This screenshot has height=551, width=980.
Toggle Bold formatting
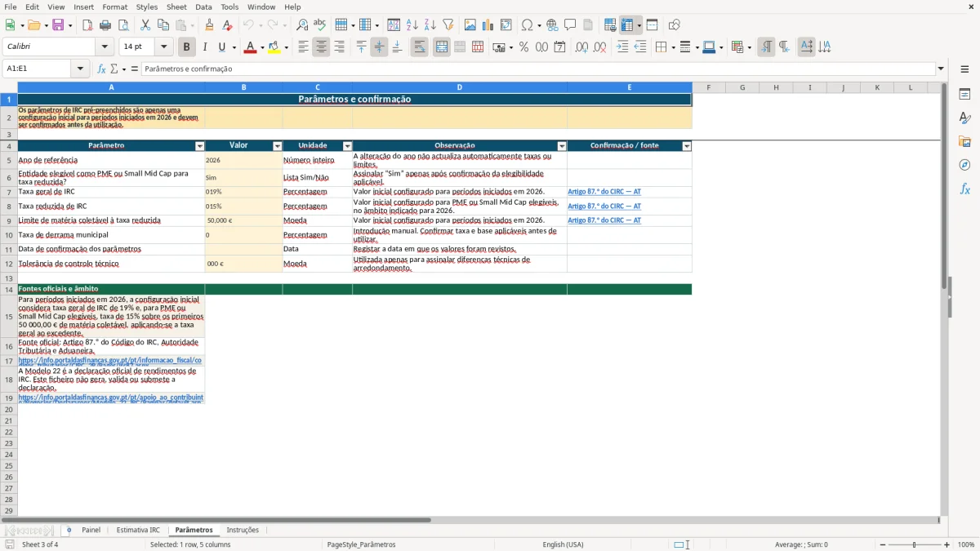click(x=187, y=47)
